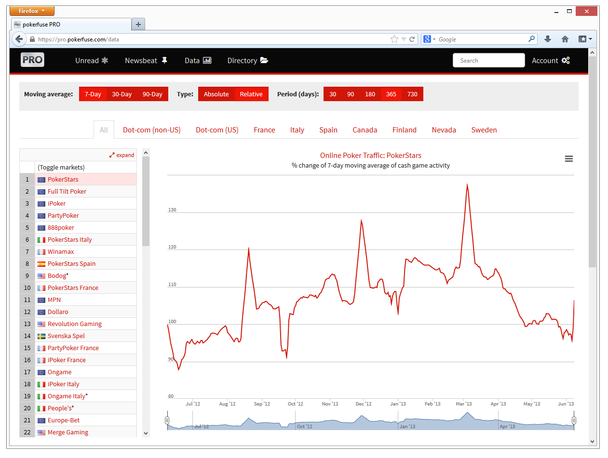Switch to the Canada tab
The width and height of the screenshot is (608, 458).
[364, 130]
